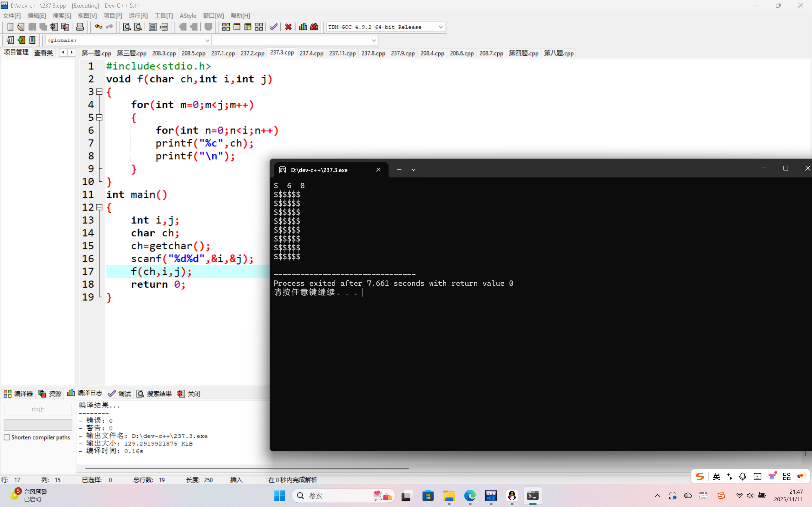Image resolution: width=812 pixels, height=507 pixels.
Task: Click the Profile analysis bar chart icon
Action: click(303, 27)
